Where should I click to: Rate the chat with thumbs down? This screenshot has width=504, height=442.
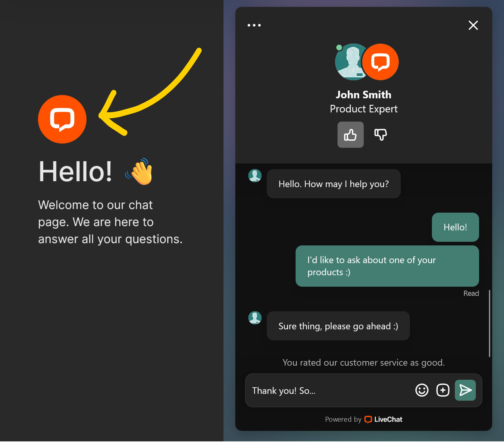click(380, 135)
